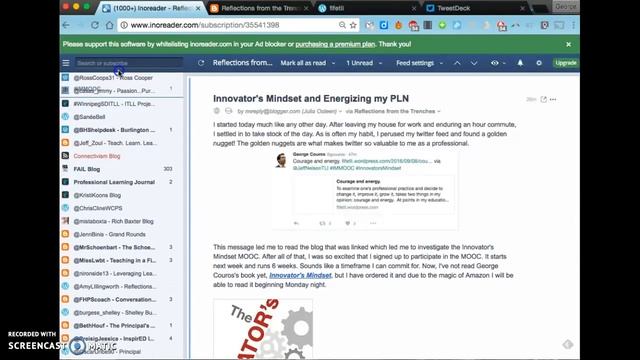Switch to the Inoreader browser tab

[x=151, y=8]
